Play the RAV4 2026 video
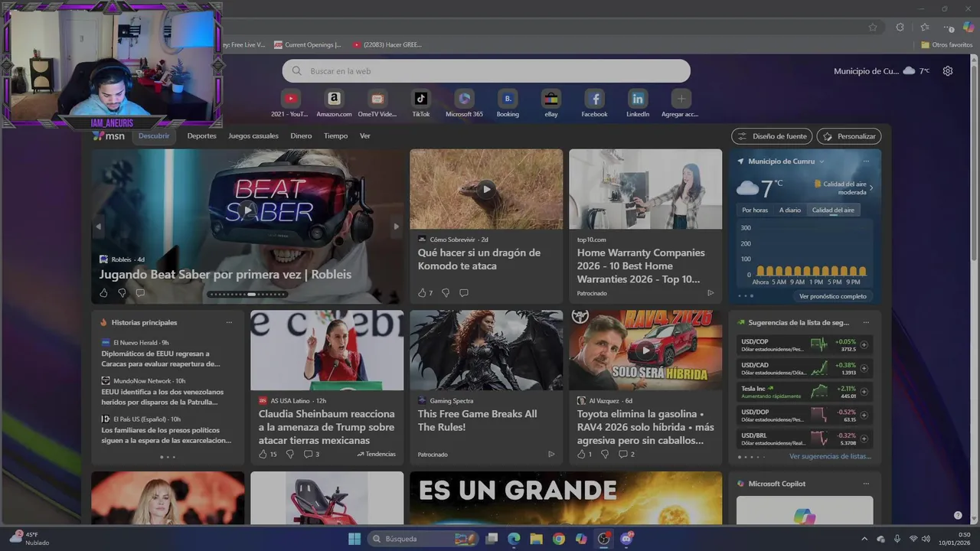Viewport: 980px width, 551px height. (x=645, y=350)
